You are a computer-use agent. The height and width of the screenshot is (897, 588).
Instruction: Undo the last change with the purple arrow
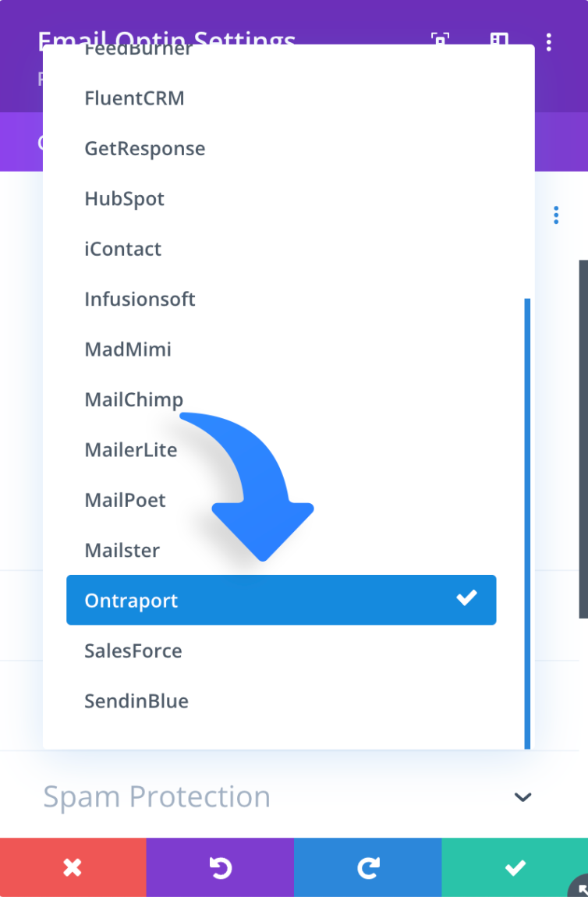coord(220,867)
